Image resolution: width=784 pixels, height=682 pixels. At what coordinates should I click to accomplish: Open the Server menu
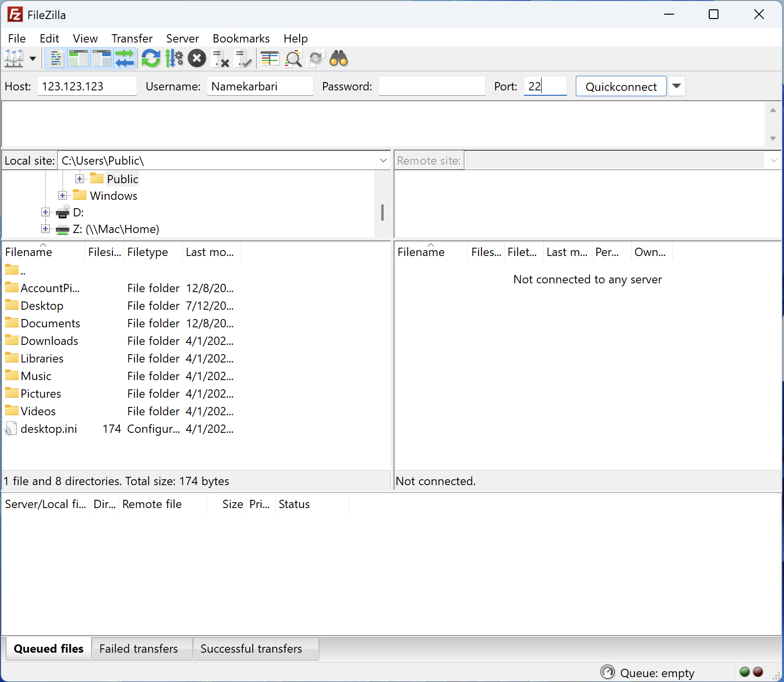182,39
